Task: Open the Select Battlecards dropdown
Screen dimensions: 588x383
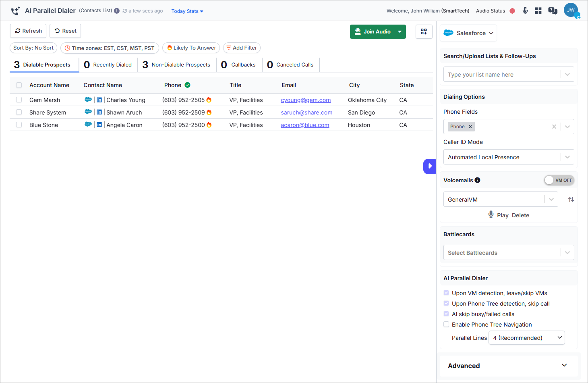Action: [509, 253]
